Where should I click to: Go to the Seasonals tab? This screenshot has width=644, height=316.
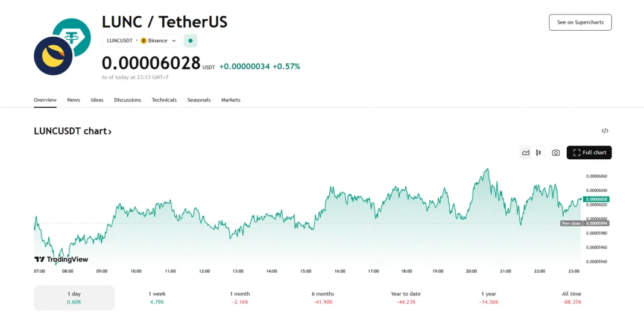[199, 100]
